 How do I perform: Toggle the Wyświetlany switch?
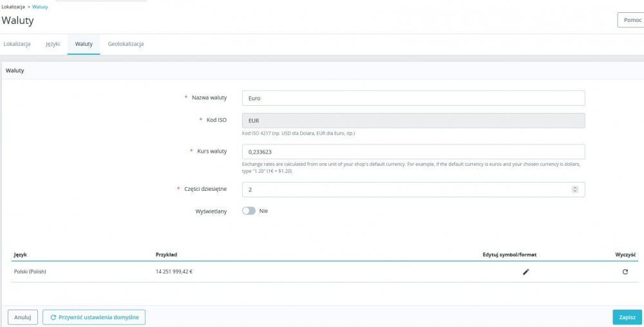(249, 211)
